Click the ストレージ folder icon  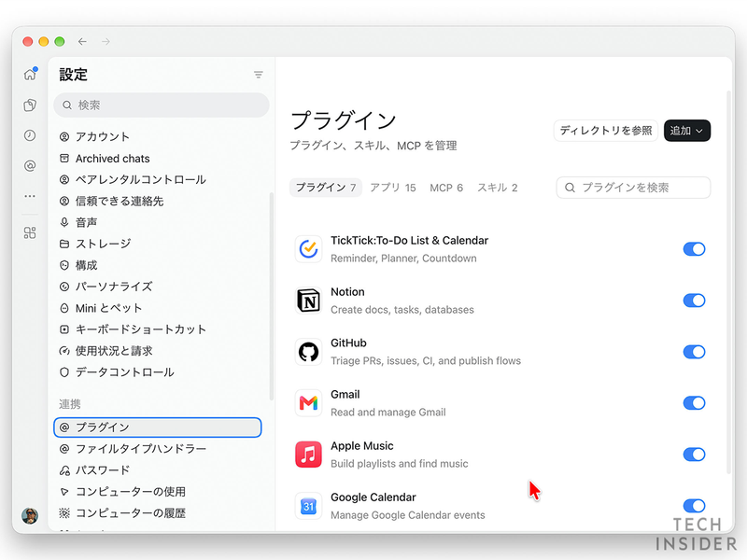click(x=64, y=244)
